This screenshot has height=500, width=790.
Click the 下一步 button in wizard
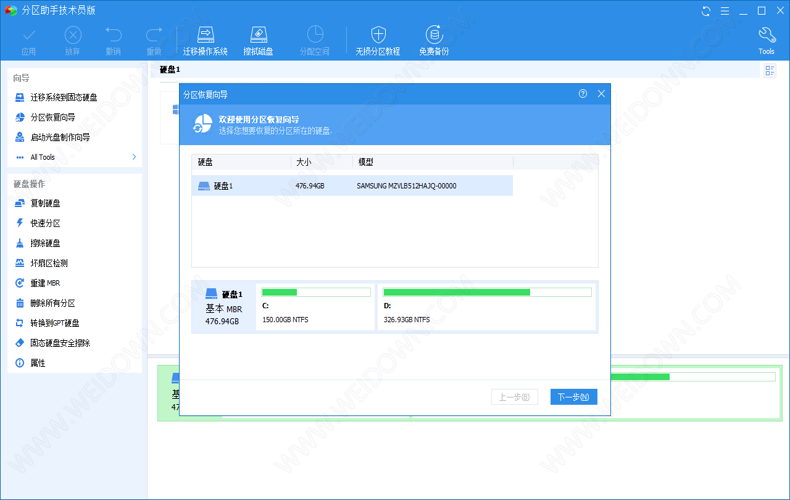coord(573,397)
